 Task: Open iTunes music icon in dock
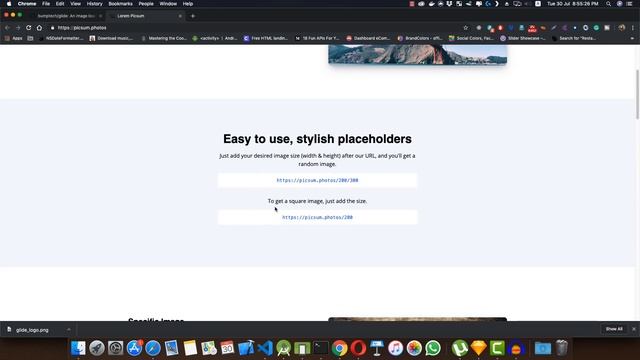coord(395,348)
